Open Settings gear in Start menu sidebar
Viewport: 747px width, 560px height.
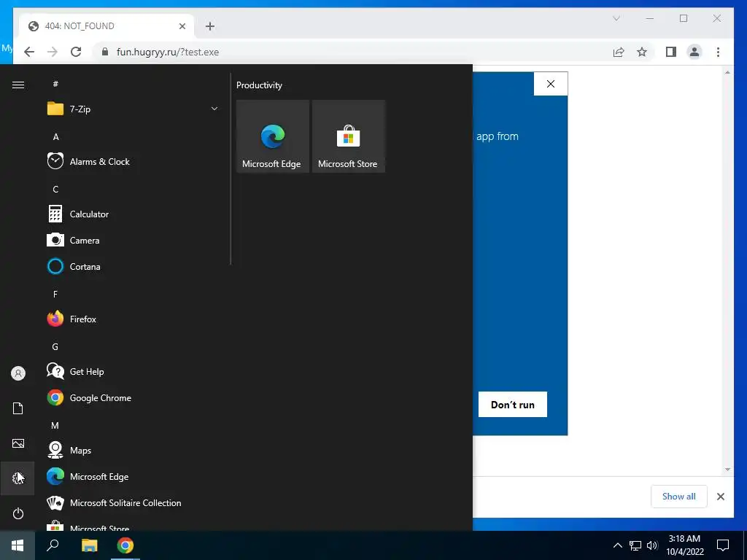coord(18,478)
